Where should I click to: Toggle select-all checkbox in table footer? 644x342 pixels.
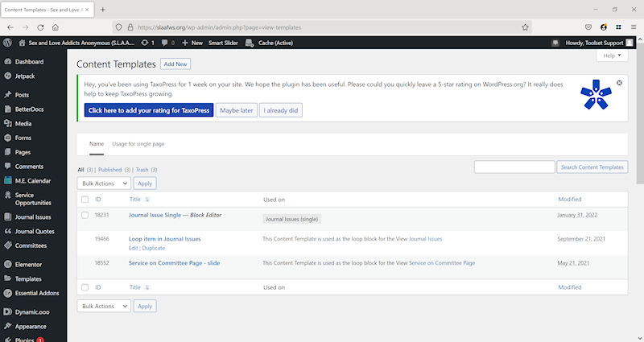[x=85, y=287]
